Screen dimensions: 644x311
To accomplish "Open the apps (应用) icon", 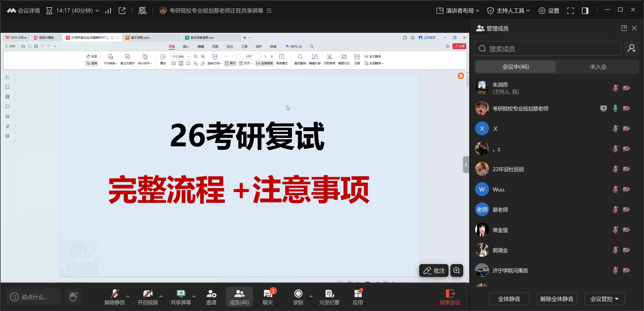I will coord(358,297).
